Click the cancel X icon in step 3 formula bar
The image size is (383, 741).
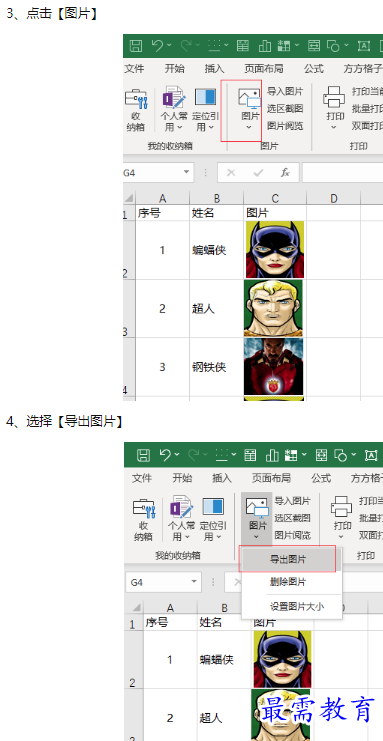click(x=231, y=172)
